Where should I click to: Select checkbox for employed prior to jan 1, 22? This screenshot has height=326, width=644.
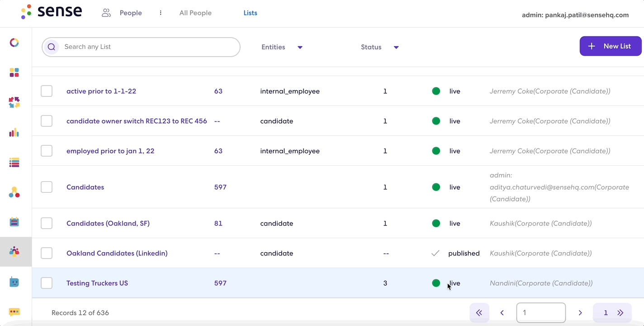click(x=47, y=151)
